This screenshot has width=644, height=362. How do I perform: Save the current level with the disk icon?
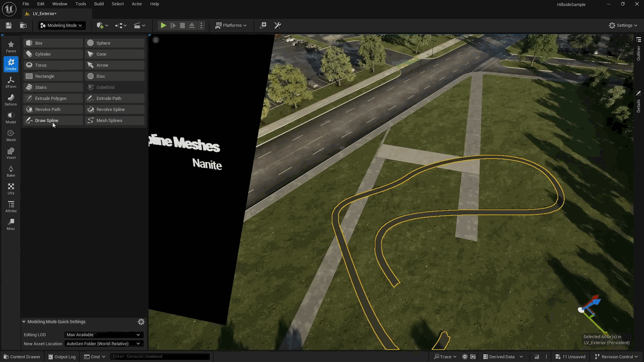8,25
